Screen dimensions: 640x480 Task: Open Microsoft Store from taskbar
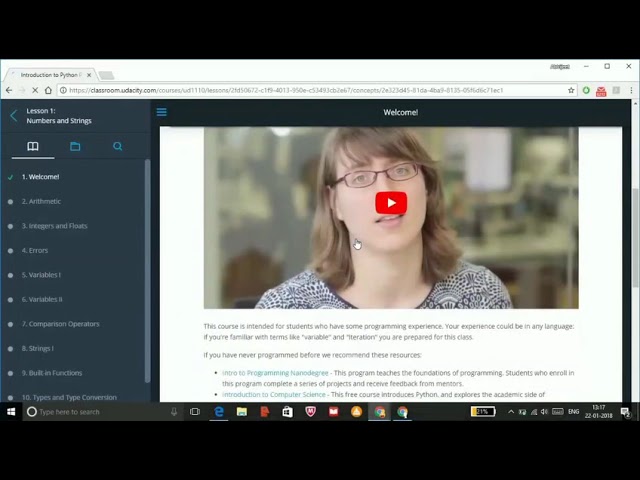287,412
